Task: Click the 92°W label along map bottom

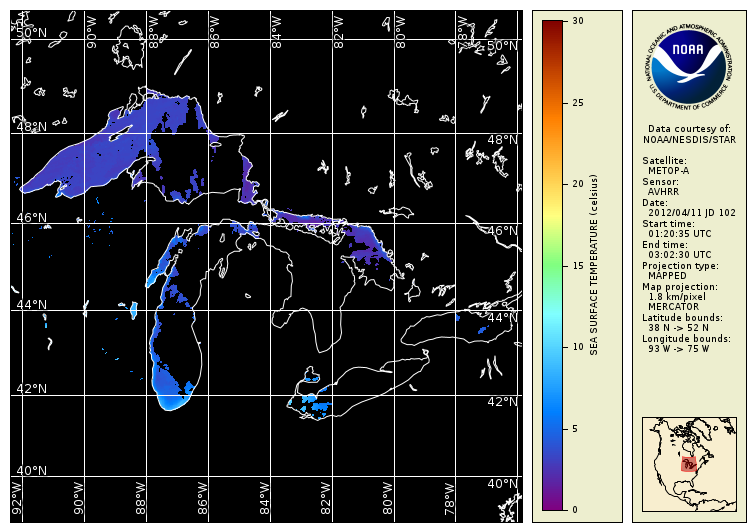Action: [x=16, y=498]
